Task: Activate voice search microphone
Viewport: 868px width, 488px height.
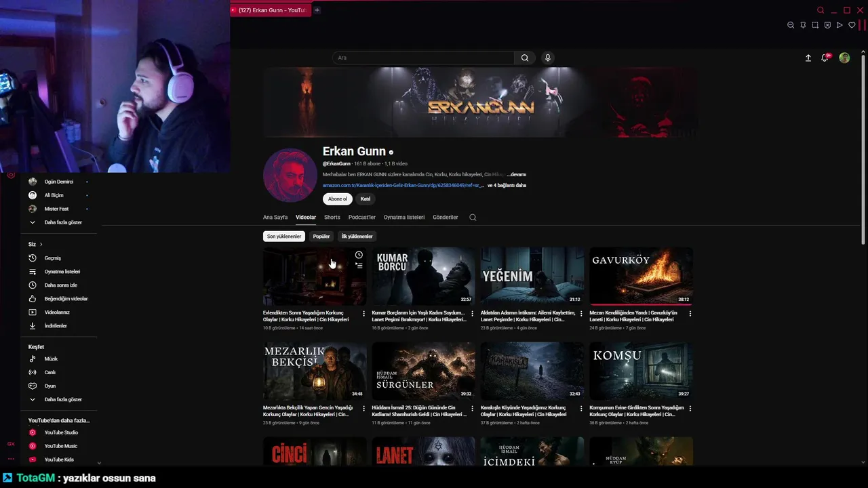Action: (548, 58)
